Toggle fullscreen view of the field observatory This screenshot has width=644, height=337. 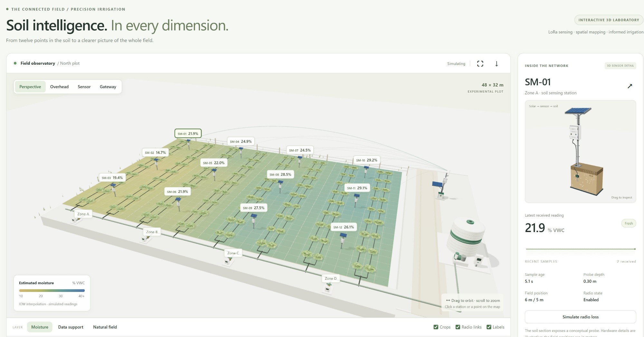point(480,64)
